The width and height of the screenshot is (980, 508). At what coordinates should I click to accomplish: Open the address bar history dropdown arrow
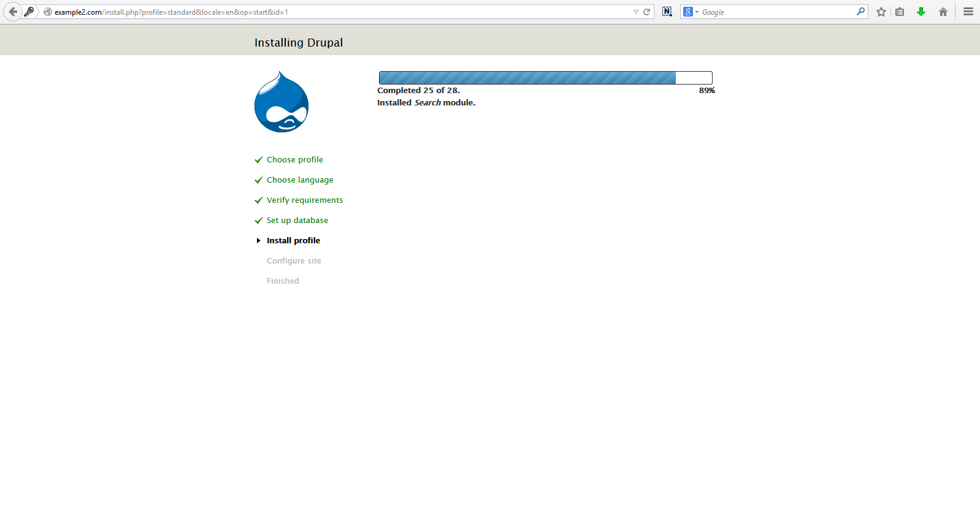(636, 12)
